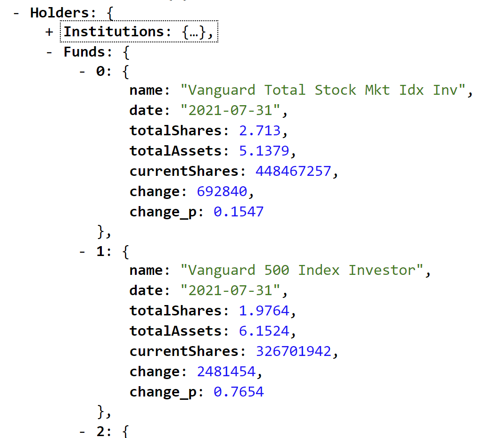Click the "totalShares" key in fund entry 0
Image resolution: width=504 pixels, height=438 pixels.
(x=175, y=131)
